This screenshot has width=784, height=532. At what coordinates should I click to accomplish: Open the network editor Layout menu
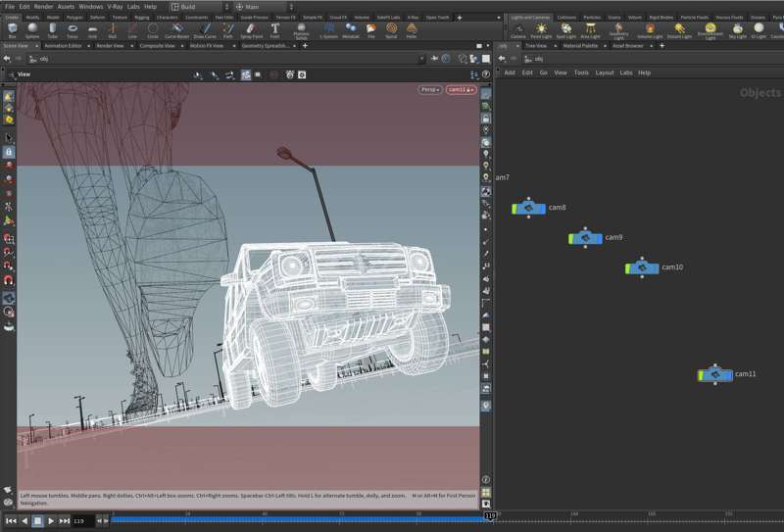pos(604,73)
